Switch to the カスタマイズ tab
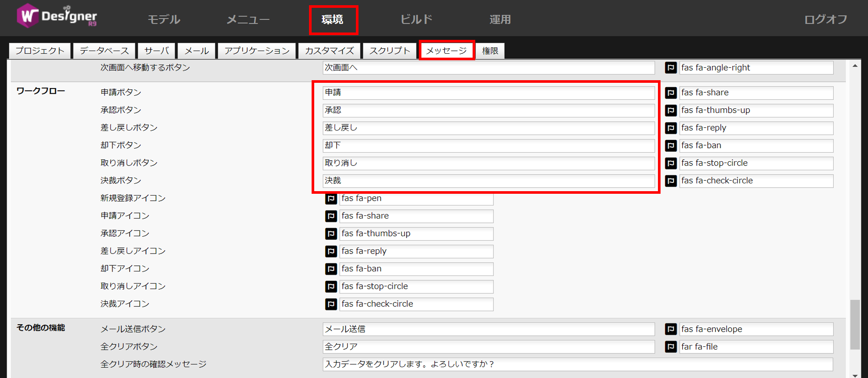The image size is (868, 378). pyautogui.click(x=329, y=51)
